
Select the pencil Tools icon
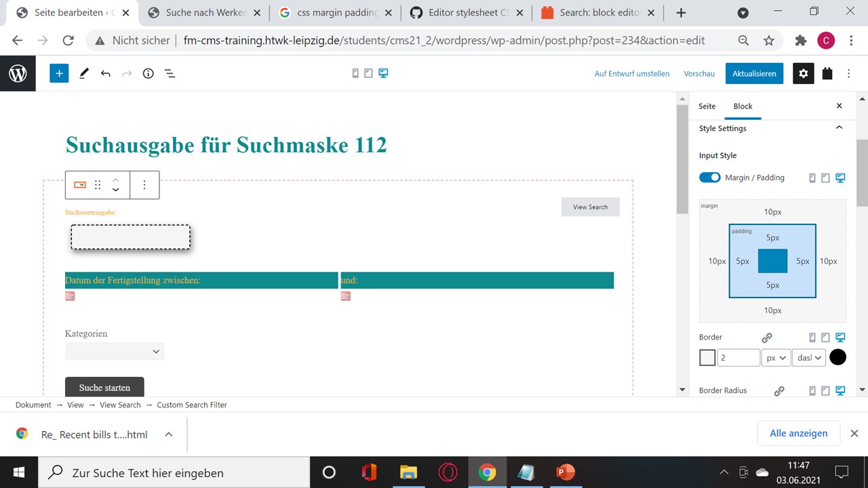pos(84,73)
